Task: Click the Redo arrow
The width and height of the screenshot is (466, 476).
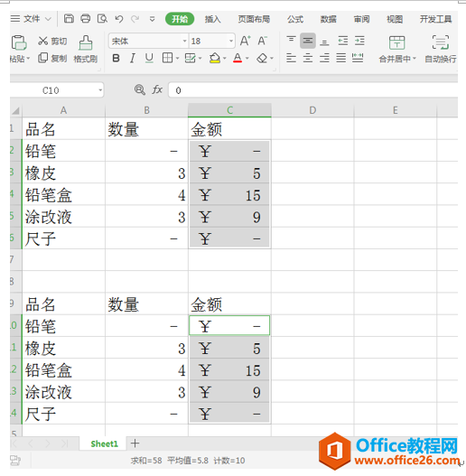Action: (x=135, y=19)
